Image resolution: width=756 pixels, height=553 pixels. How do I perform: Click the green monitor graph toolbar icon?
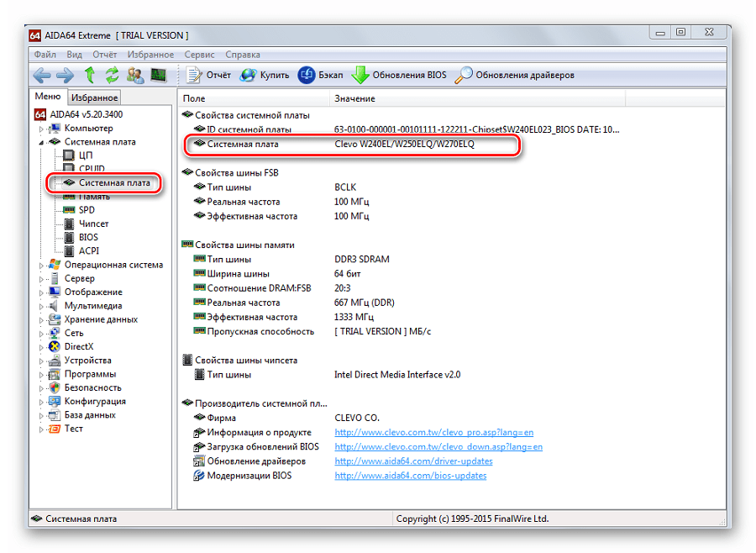[157, 75]
